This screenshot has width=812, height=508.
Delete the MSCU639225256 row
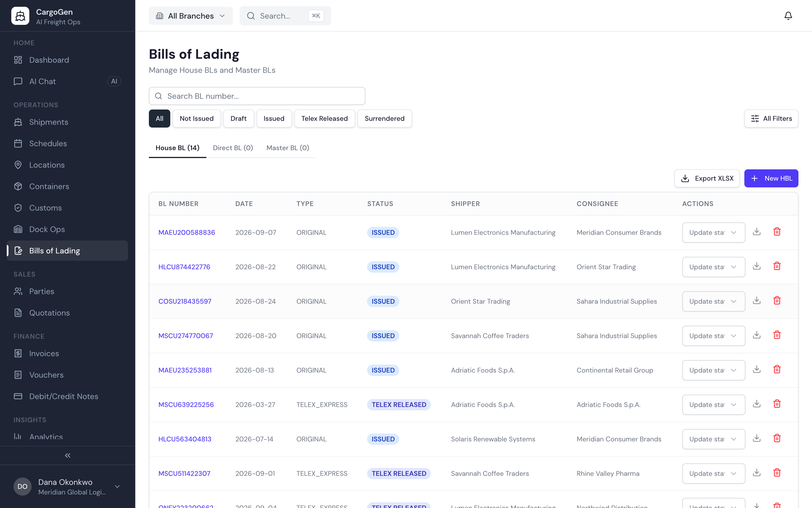click(777, 404)
